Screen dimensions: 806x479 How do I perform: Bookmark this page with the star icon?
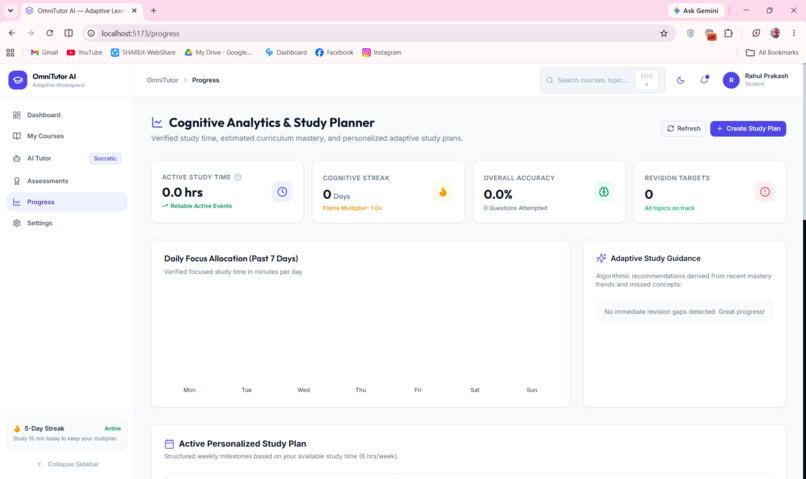[x=664, y=33]
